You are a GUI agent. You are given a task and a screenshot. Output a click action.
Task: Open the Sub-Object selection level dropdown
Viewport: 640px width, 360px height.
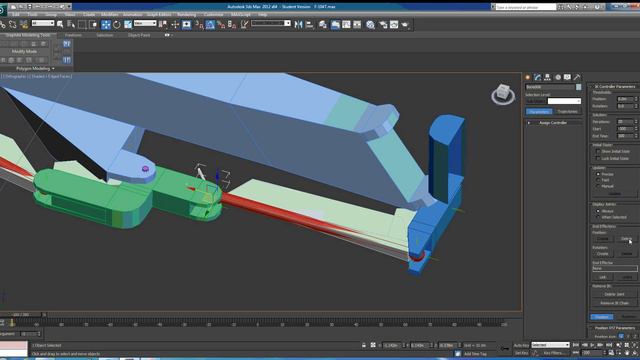pos(564,101)
